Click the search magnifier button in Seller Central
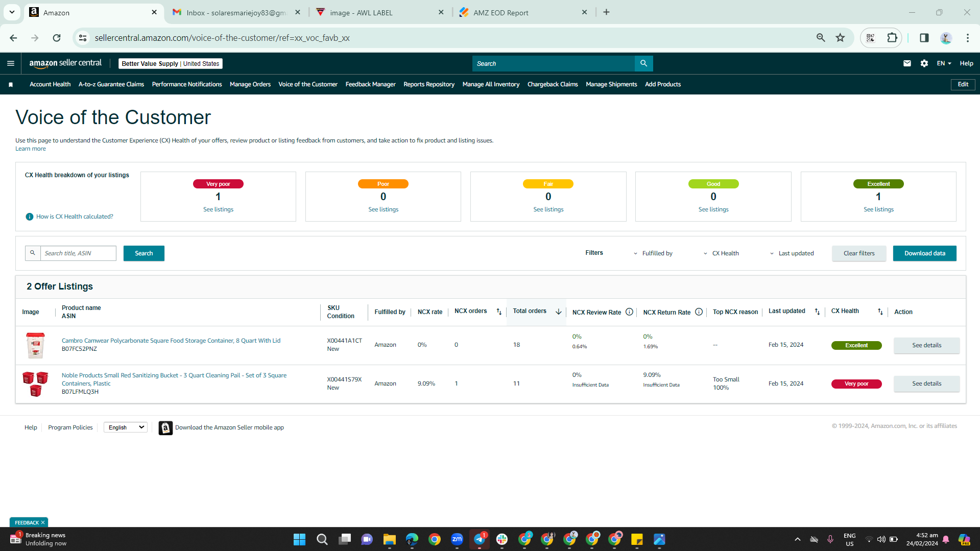The width and height of the screenshot is (980, 551). [643, 63]
